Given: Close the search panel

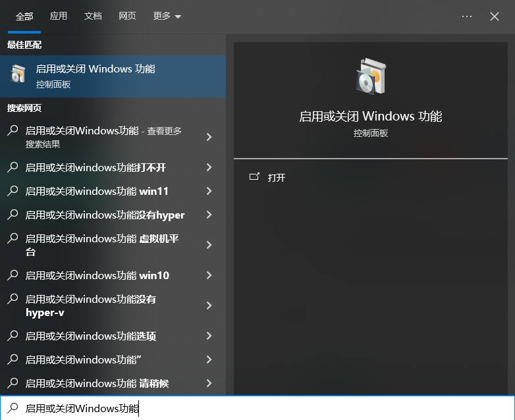Looking at the screenshot, I should [495, 16].
